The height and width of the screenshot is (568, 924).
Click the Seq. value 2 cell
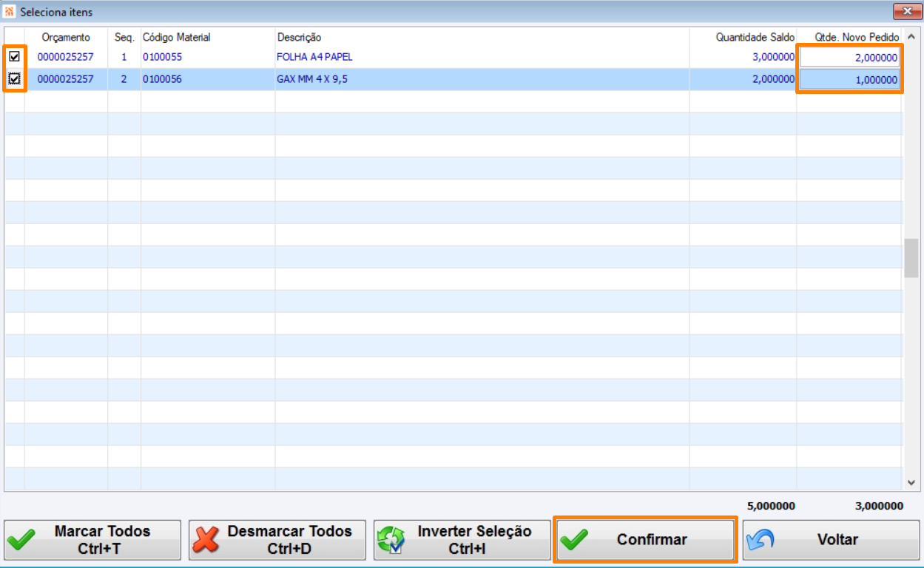coord(124,79)
